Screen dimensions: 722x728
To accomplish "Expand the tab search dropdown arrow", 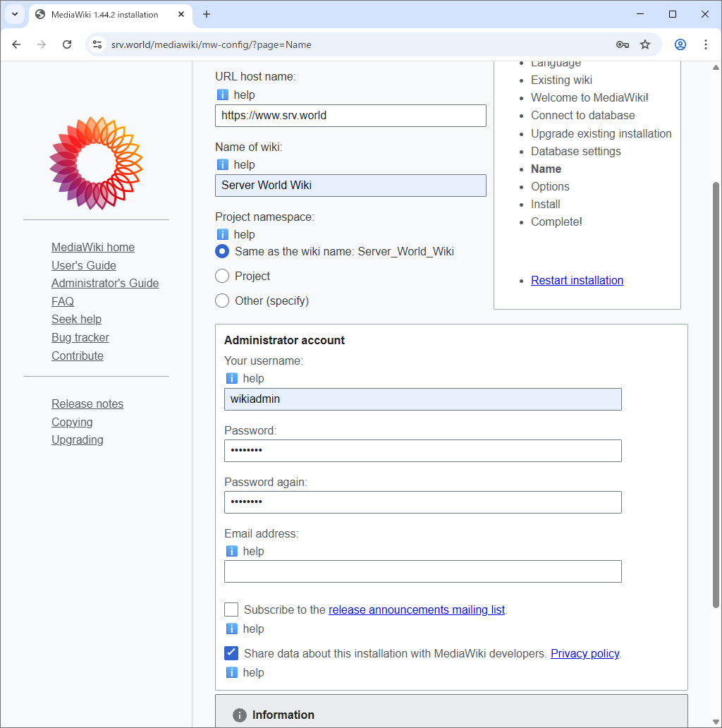I will tap(14, 14).
